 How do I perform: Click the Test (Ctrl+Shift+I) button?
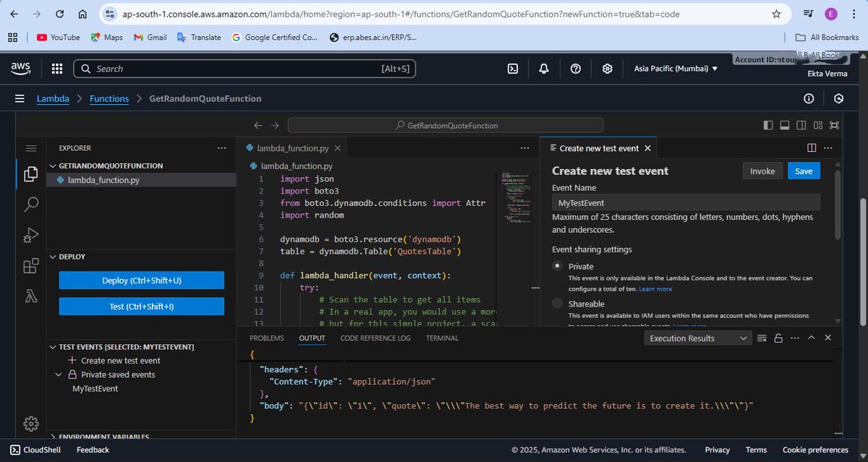click(x=142, y=307)
